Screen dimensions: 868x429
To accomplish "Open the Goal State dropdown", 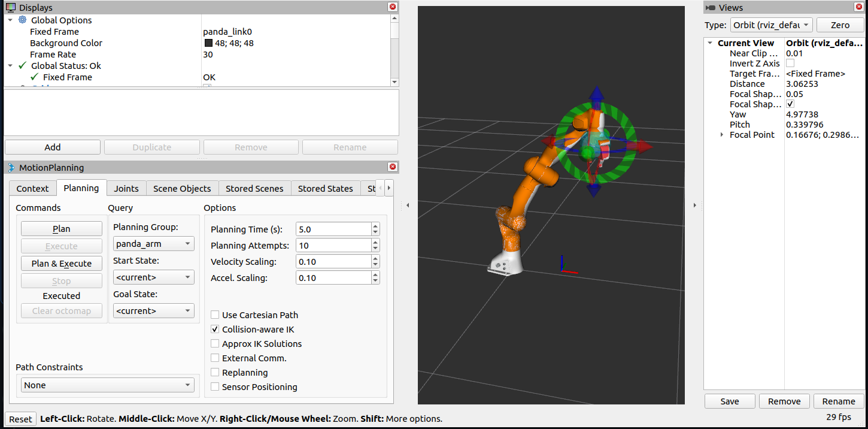I will (x=154, y=311).
